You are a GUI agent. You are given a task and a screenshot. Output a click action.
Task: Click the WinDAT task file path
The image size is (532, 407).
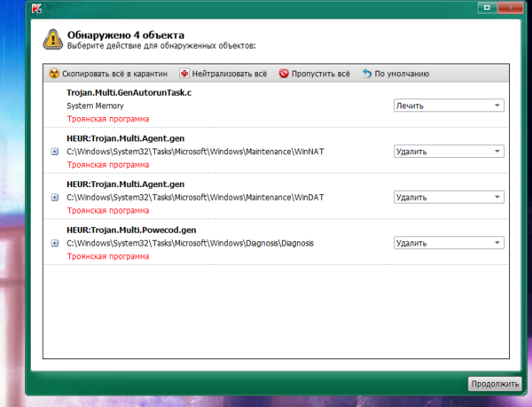(x=195, y=198)
